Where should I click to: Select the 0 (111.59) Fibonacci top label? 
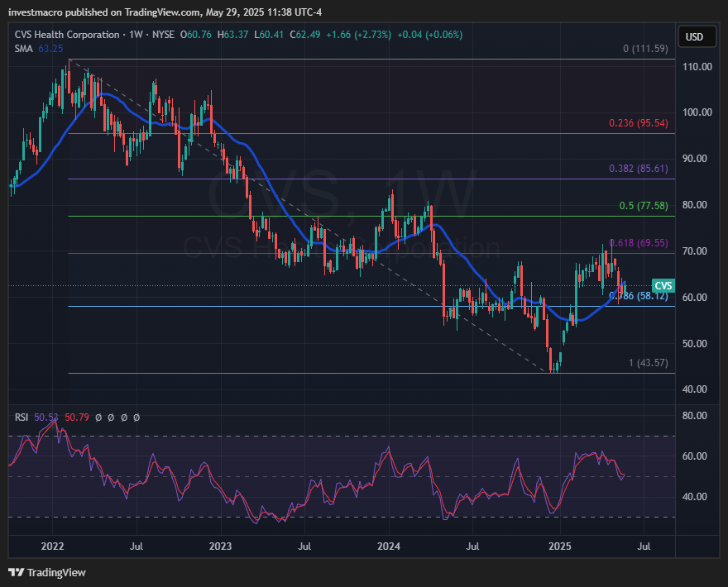click(x=646, y=49)
